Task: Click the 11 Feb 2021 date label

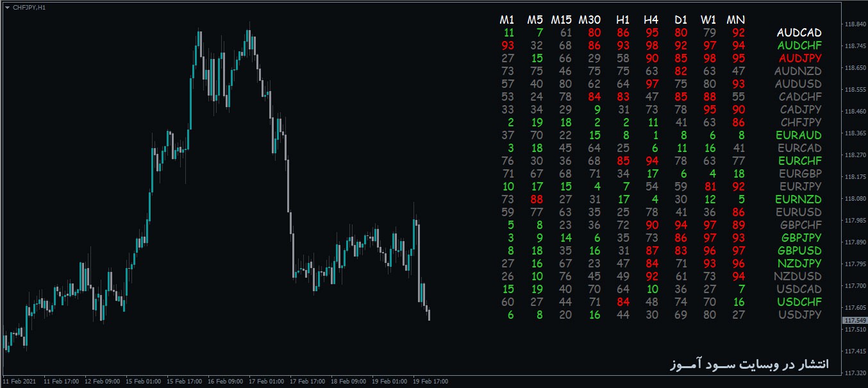Action: pyautogui.click(x=20, y=382)
